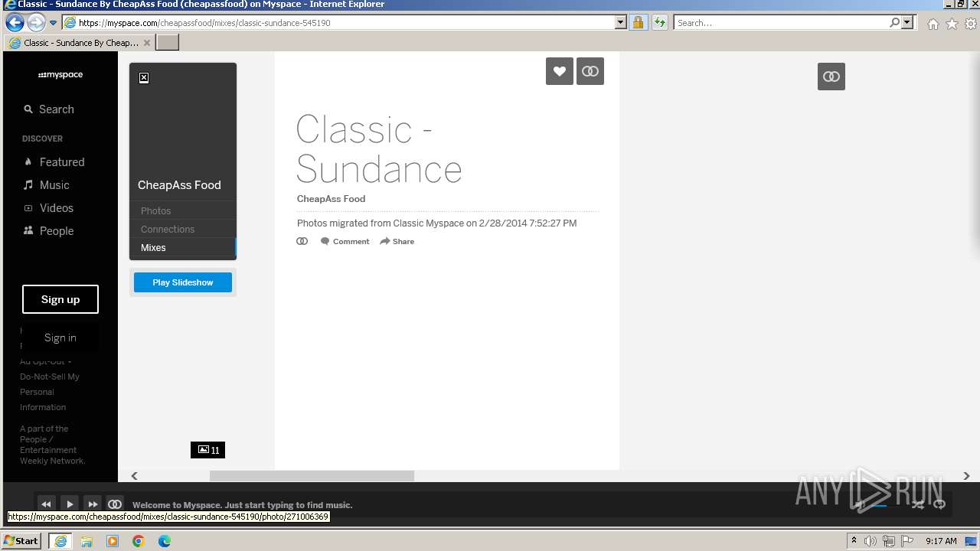This screenshot has width=980, height=551.
Task: Click Internet Explorer taskbar icon
Action: click(60, 541)
